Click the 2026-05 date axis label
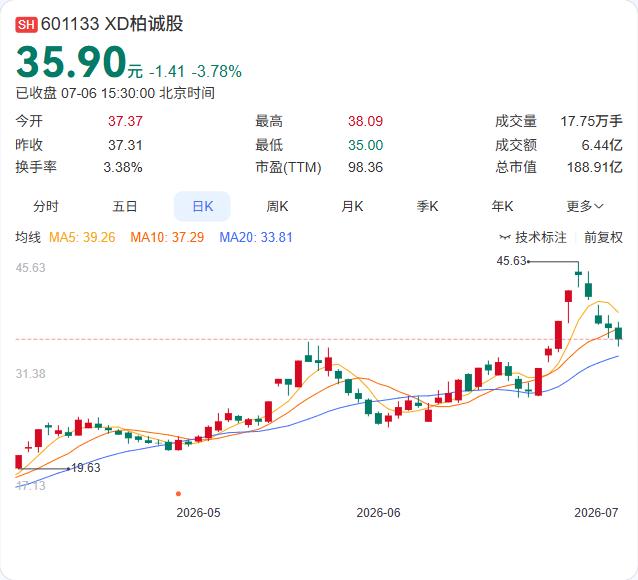638x580 pixels. pyautogui.click(x=198, y=512)
